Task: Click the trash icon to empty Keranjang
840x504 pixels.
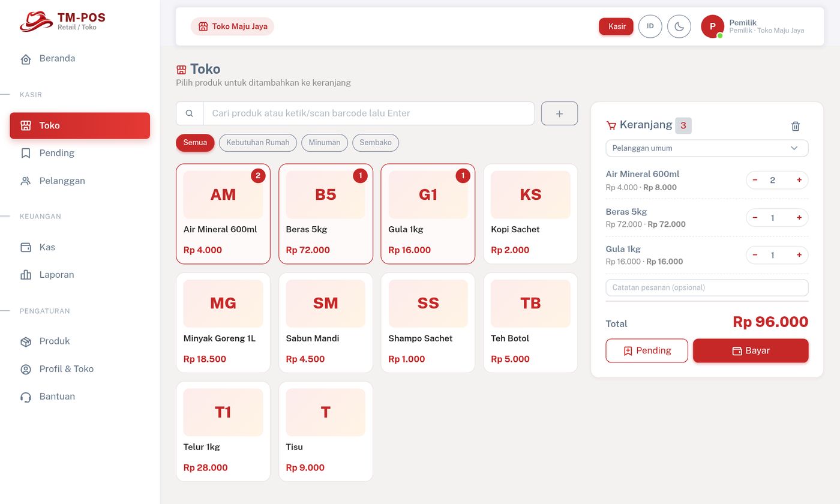Action: pyautogui.click(x=796, y=126)
